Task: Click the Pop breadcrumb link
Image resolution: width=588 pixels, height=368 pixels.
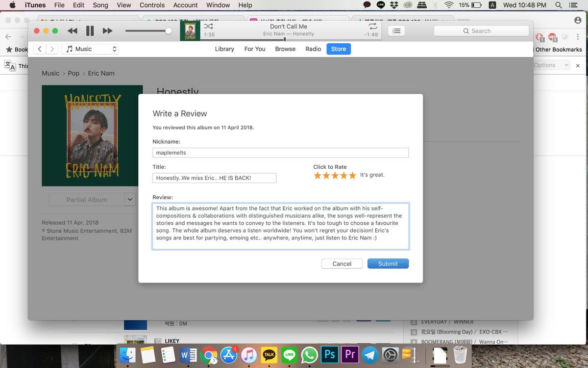Action: point(73,73)
